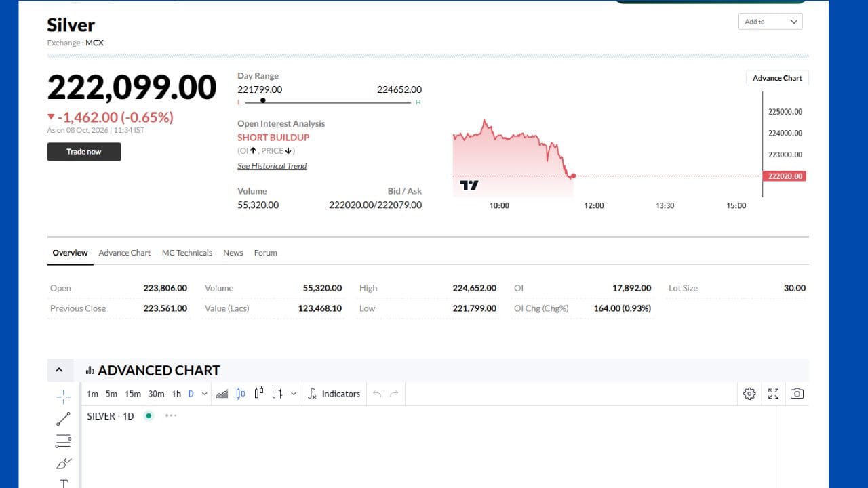The height and width of the screenshot is (488, 868).
Task: Enter fullscreen chart mode
Action: [773, 394]
